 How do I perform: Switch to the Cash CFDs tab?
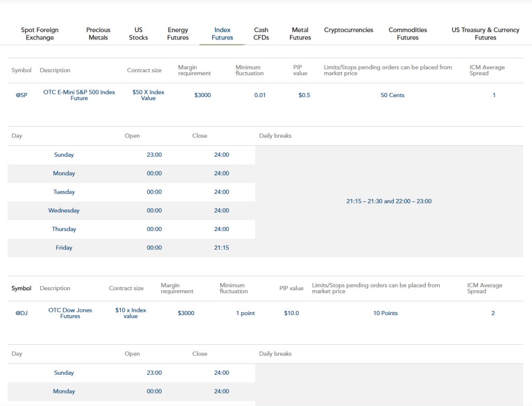click(261, 34)
